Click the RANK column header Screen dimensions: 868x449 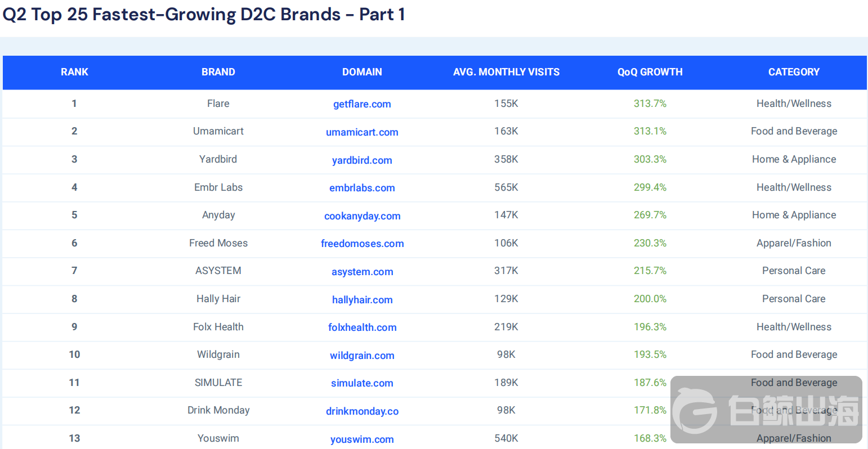tap(74, 72)
